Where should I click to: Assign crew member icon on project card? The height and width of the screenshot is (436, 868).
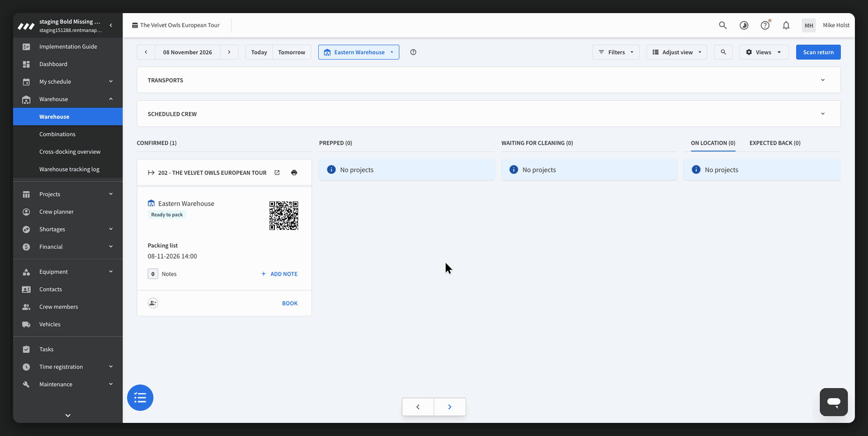(153, 303)
